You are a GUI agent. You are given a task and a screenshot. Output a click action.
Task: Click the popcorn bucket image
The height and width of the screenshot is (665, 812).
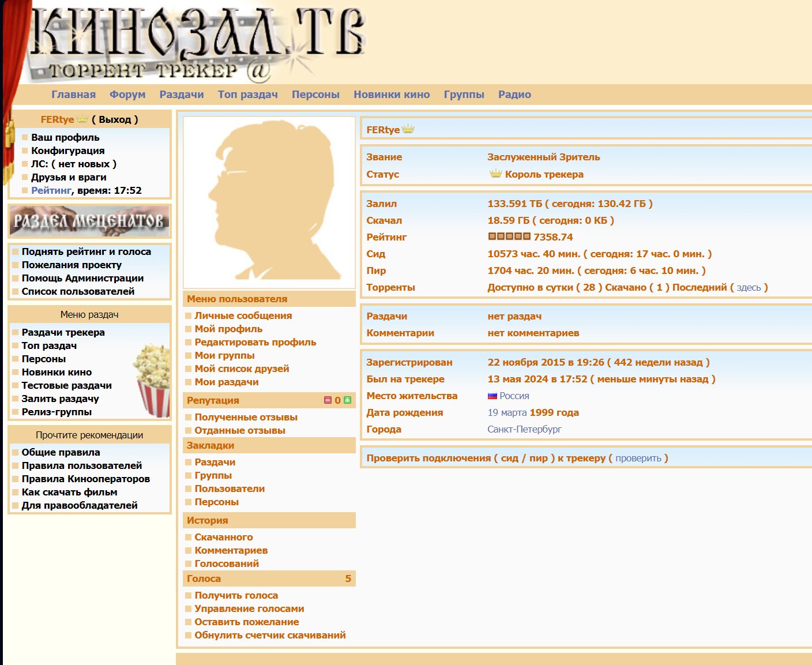pyautogui.click(x=153, y=381)
